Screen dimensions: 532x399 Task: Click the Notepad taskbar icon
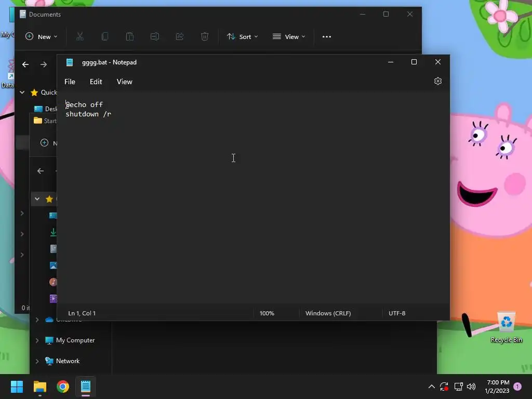(x=86, y=387)
